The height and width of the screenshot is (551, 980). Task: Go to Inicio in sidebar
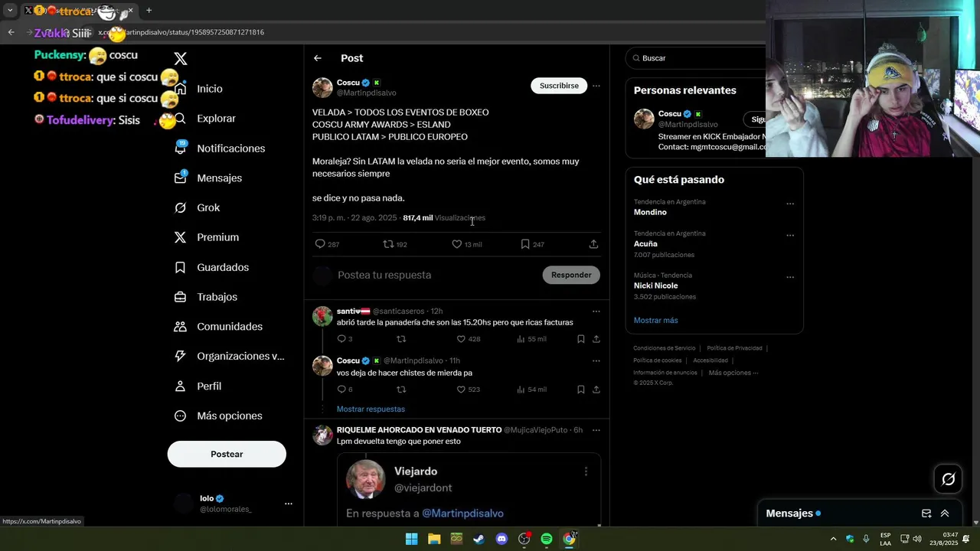tap(209, 89)
